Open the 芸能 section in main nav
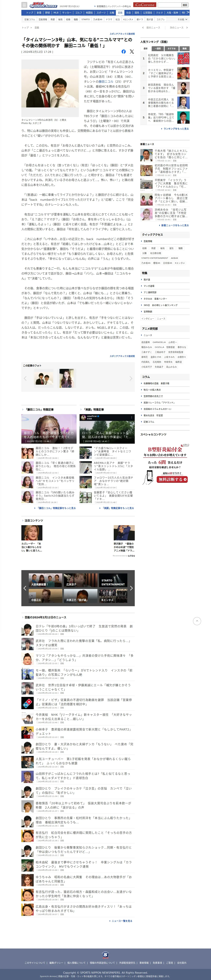The width and height of the screenshot is (211, 980). pos(120,13)
